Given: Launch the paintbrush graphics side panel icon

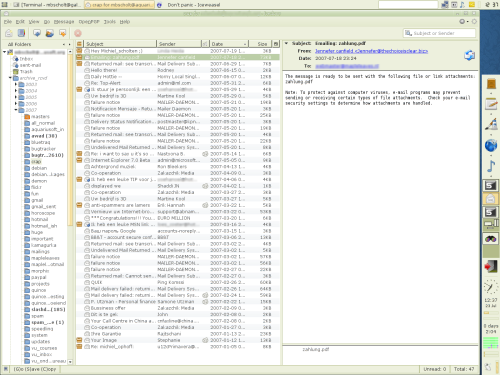Looking at the screenshot, I should pyautogui.click(x=491, y=124).
